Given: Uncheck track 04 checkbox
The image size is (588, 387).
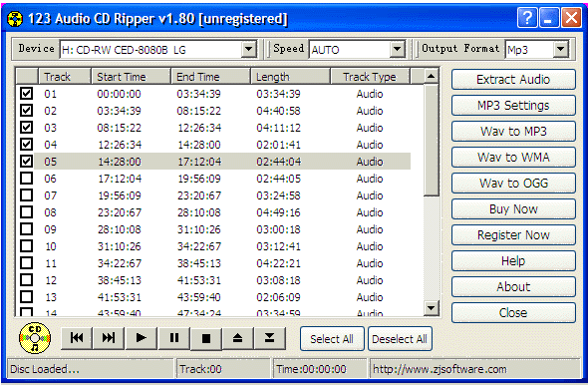Looking at the screenshot, I should 26,145.
